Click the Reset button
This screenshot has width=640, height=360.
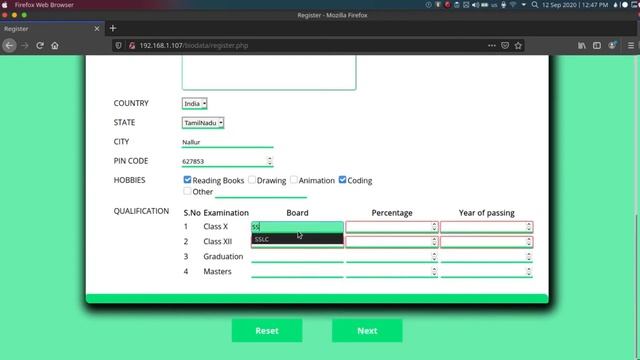(x=267, y=331)
